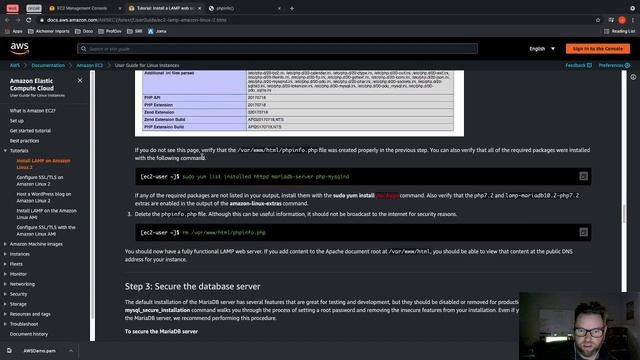Open the Chrome three-dot menu
Viewport: 640px width, 360px height.
click(x=633, y=20)
